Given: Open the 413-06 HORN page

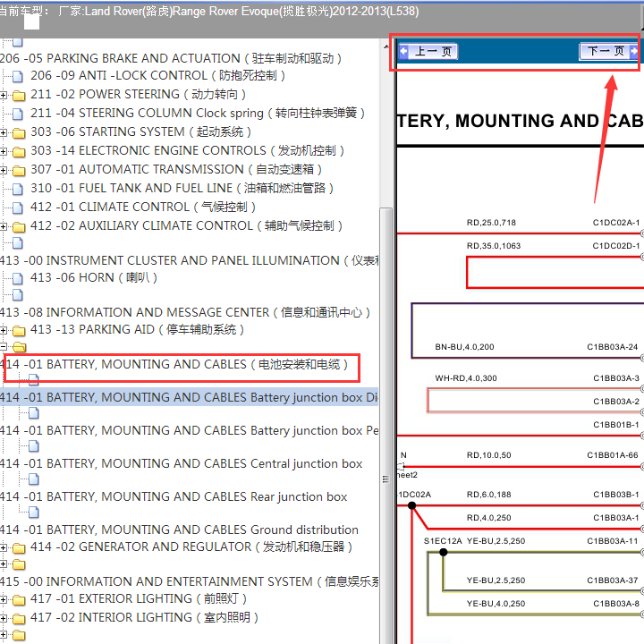Looking at the screenshot, I should (94, 277).
